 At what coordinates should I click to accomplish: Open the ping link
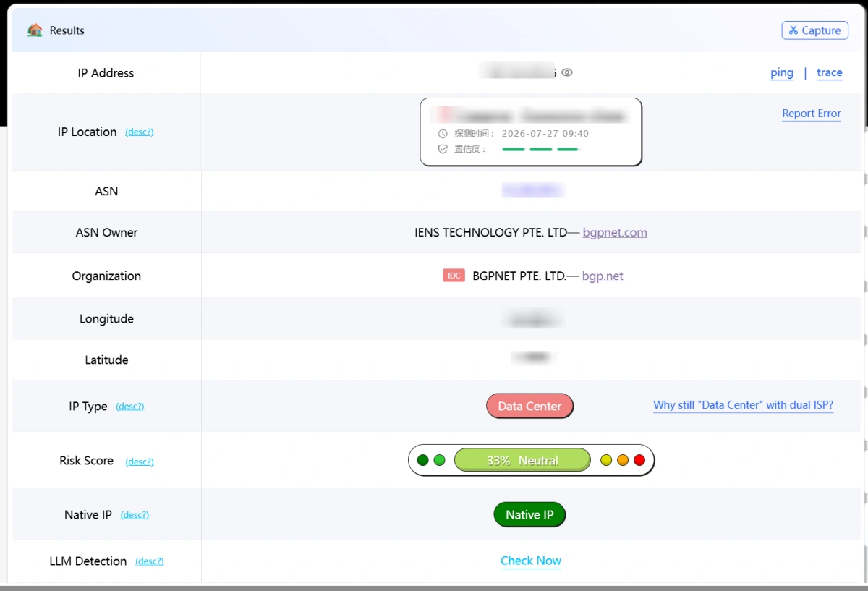(782, 72)
